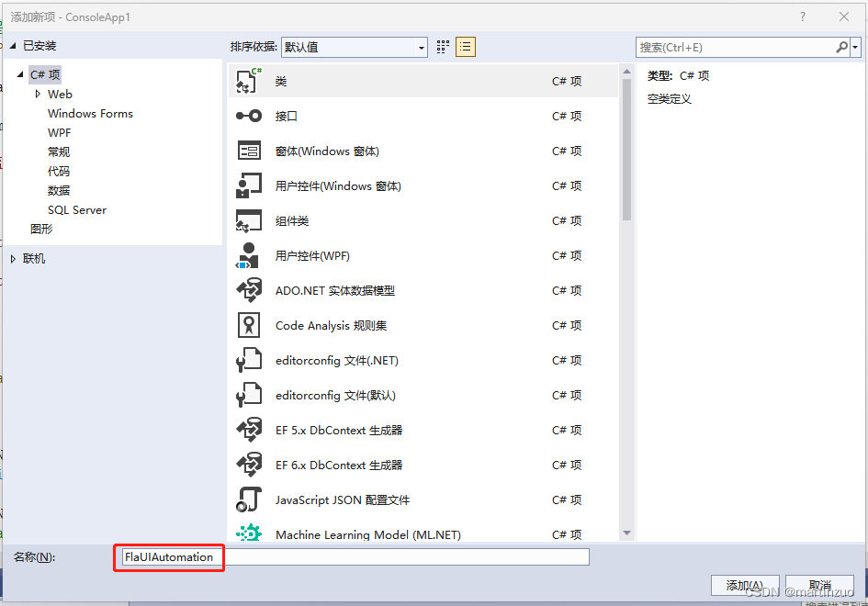Select the Web category
The height and width of the screenshot is (606, 868).
click(60, 94)
